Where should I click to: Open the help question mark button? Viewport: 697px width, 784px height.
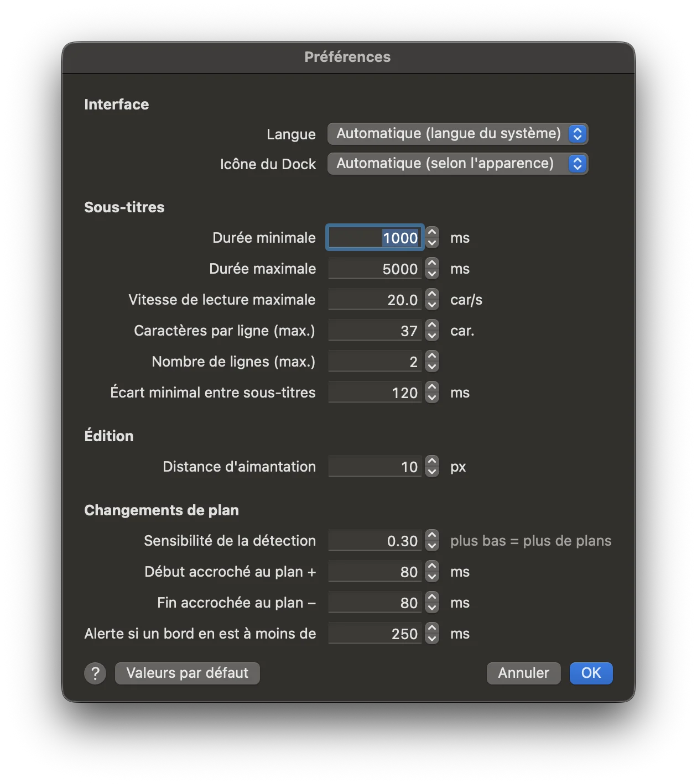[95, 673]
